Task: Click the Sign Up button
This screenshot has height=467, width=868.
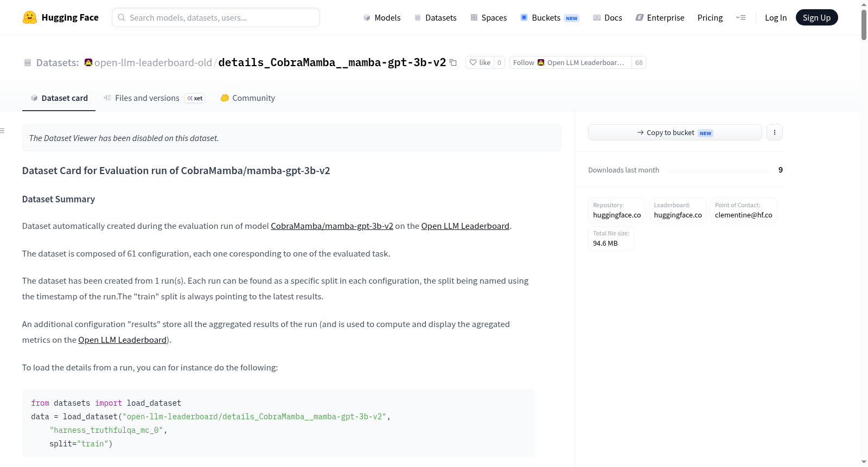Action: tap(816, 17)
